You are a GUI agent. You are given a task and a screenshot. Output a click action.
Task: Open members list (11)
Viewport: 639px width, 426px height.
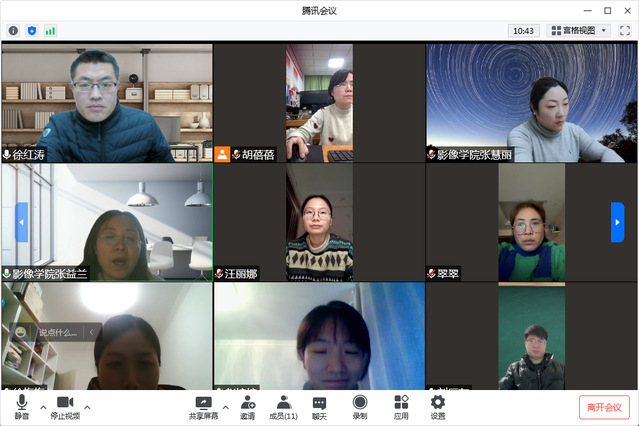(283, 407)
